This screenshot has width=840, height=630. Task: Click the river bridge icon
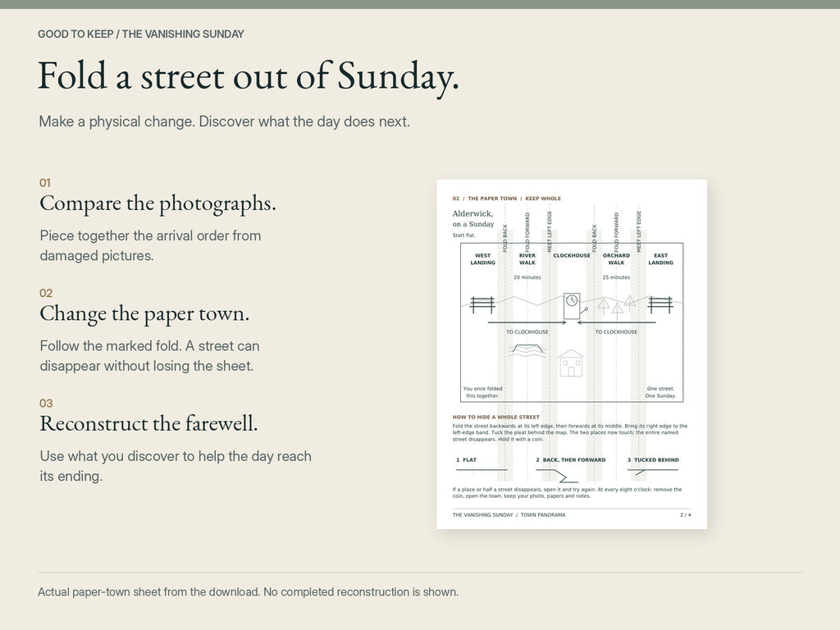click(527, 351)
